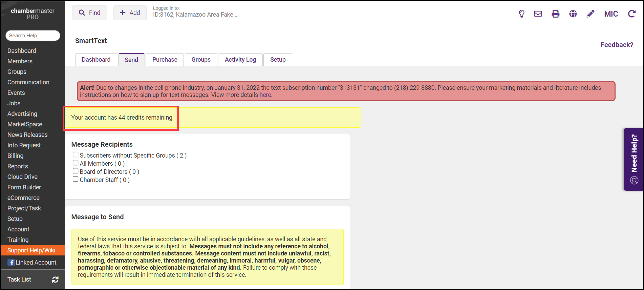The image size is (644, 290).
Task: Tick the Board of Directors checkbox
Action: click(x=76, y=171)
